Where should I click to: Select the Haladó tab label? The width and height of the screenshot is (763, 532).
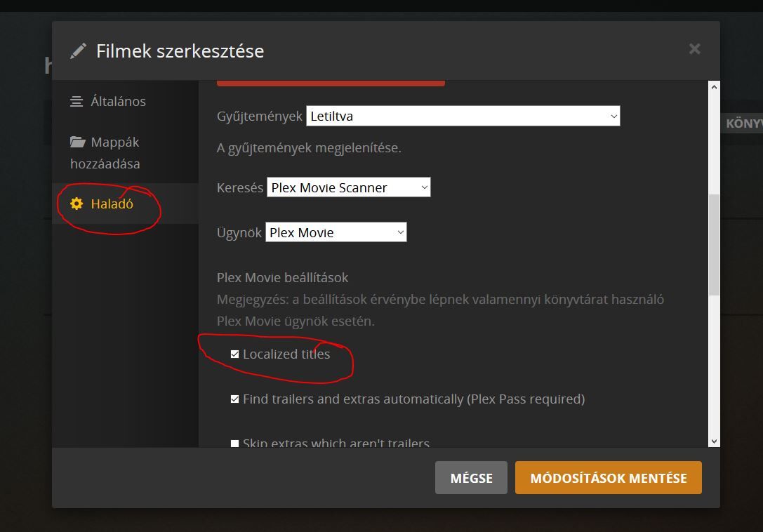click(x=112, y=204)
